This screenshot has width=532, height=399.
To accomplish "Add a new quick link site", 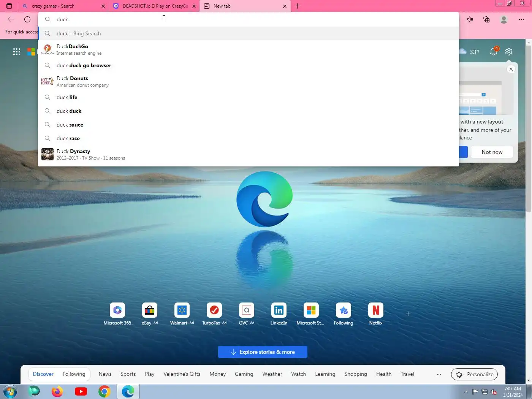I will (x=408, y=314).
